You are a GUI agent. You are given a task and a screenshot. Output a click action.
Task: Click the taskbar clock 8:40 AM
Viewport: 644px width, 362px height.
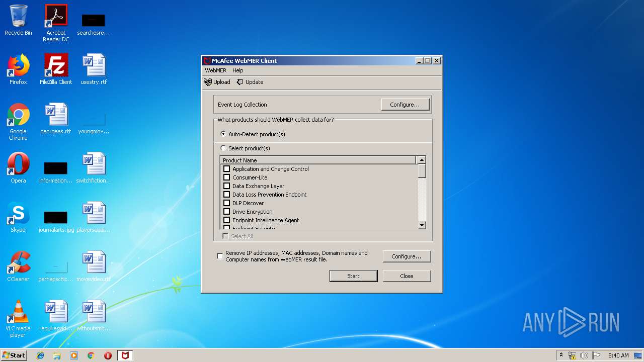[x=618, y=355]
